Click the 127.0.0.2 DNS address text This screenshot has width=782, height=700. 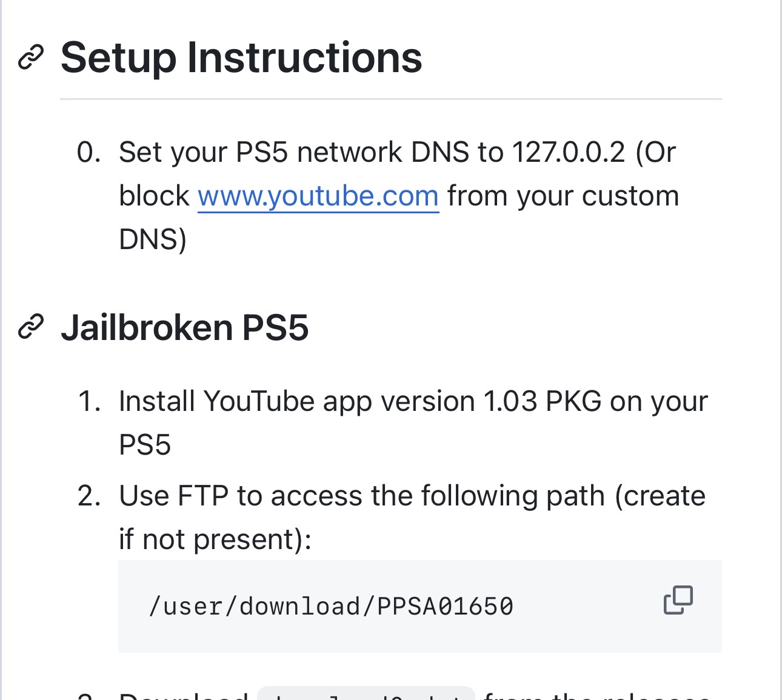click(x=569, y=152)
